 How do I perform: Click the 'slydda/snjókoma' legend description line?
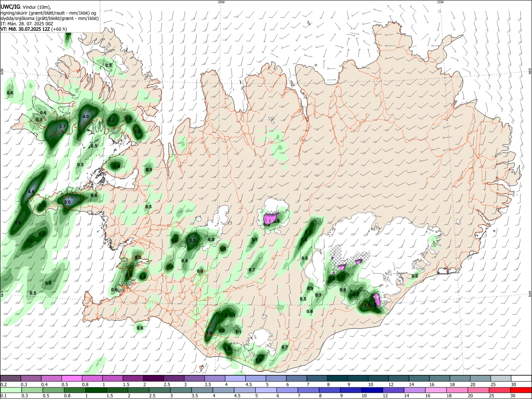pos(49,18)
